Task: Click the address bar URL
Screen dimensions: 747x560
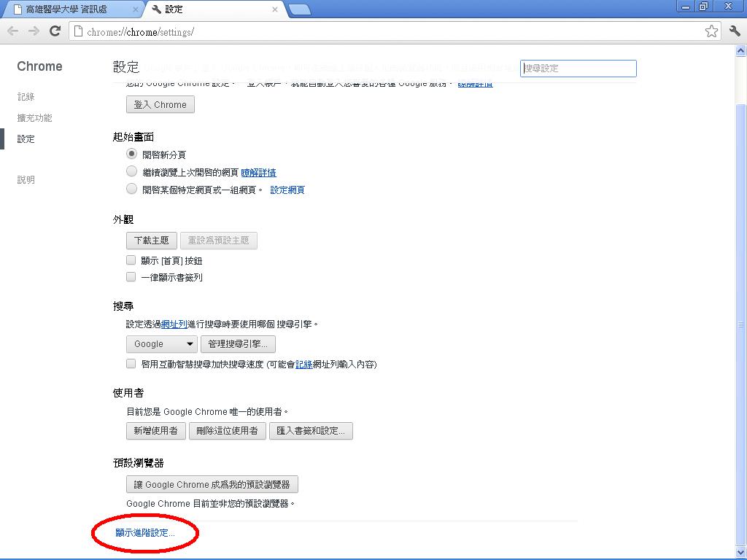Action: [x=141, y=32]
